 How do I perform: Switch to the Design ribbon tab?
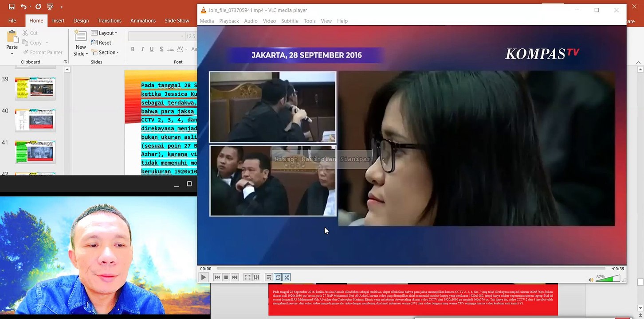click(81, 20)
